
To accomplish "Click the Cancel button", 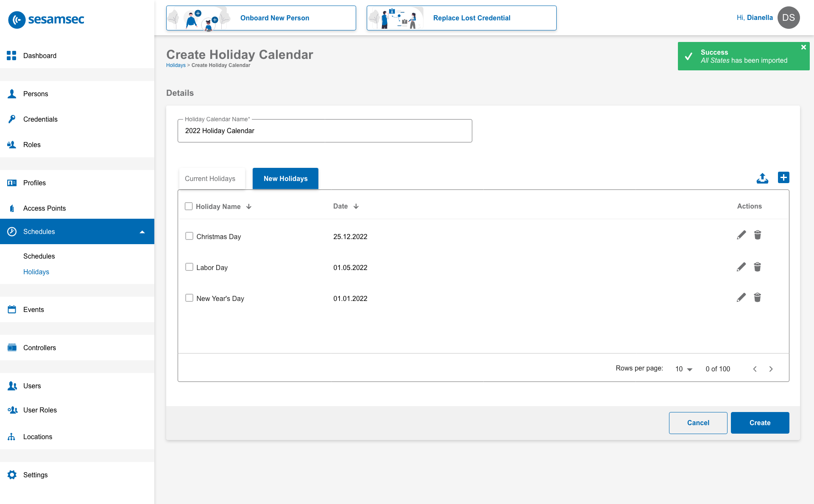I will point(698,423).
